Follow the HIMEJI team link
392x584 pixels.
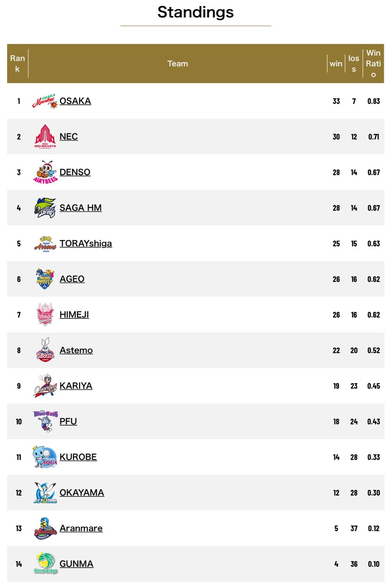[74, 315]
